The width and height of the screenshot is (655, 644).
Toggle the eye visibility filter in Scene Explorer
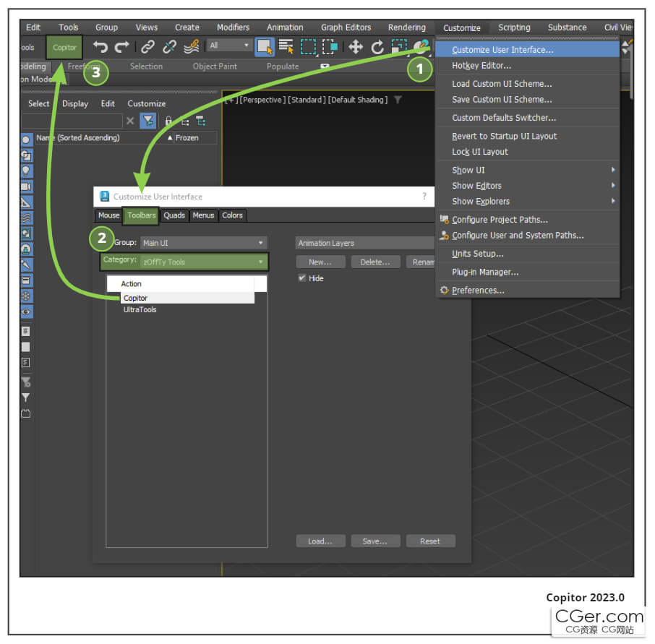click(x=26, y=312)
